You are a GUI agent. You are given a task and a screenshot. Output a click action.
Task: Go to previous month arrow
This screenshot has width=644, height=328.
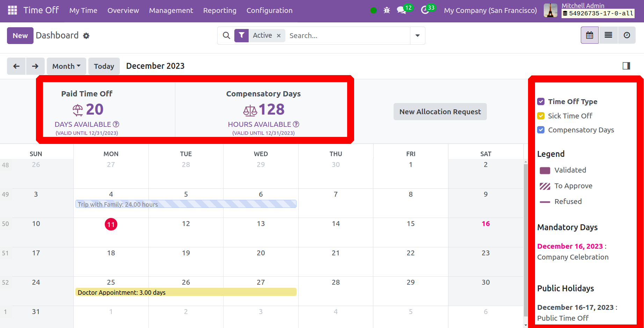(16, 66)
